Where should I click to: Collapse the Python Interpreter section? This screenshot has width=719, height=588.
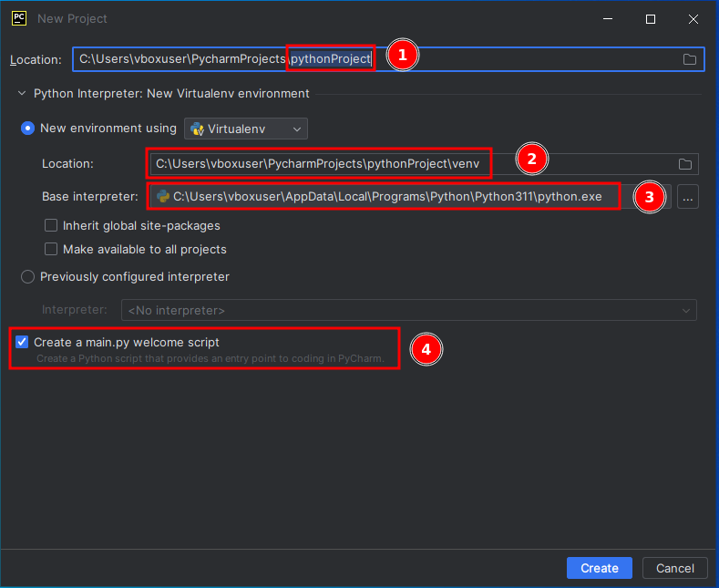(x=21, y=93)
